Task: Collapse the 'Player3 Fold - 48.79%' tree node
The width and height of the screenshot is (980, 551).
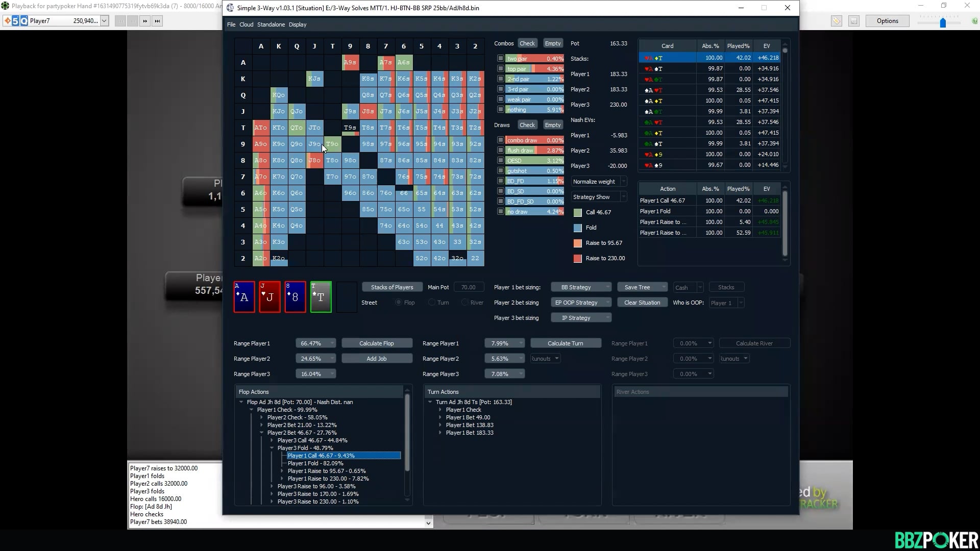Action: click(272, 448)
